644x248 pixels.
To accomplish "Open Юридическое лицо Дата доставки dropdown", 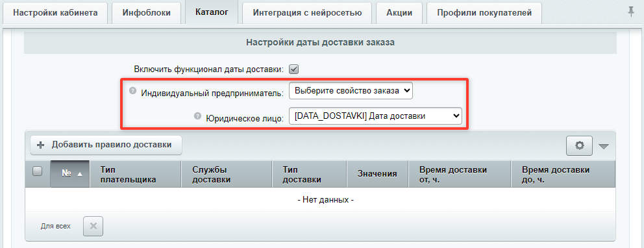I will tap(375, 116).
